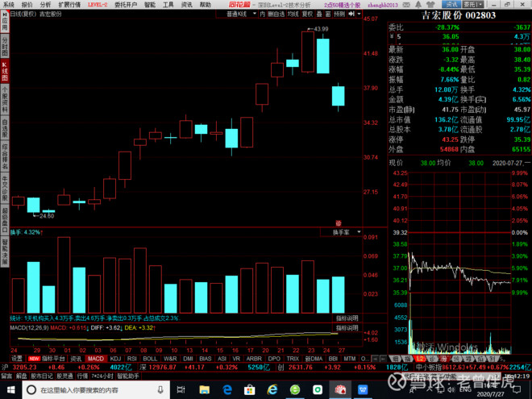Open 综合排名 from the sidebar
Viewport: 532px width, 399px height.
[x=5, y=157]
